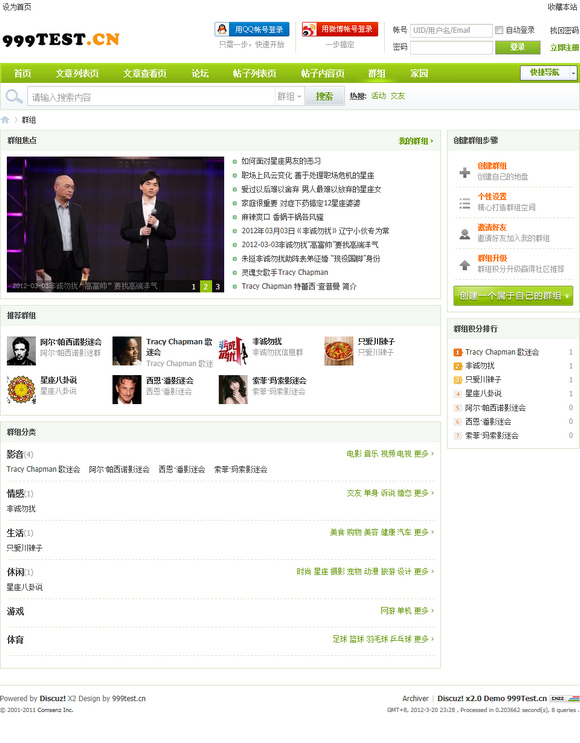Viewport: 580px width, 743px height.
Task: Click the Weibo login logo icon
Action: [x=309, y=29]
